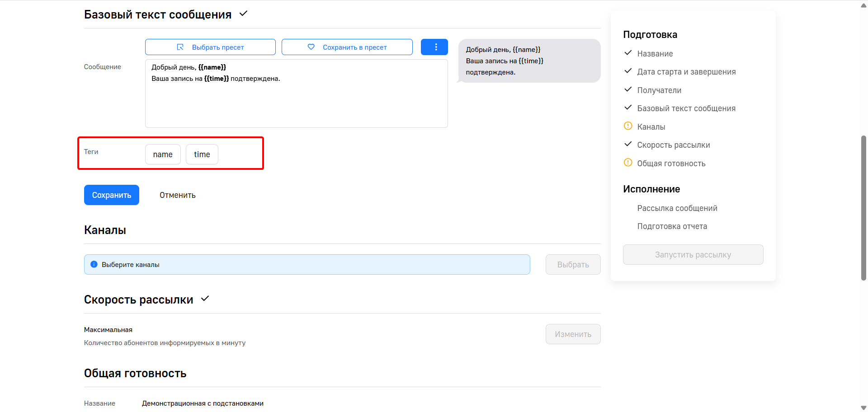
Task: Click the warning icon next to Каналы
Action: tap(628, 126)
